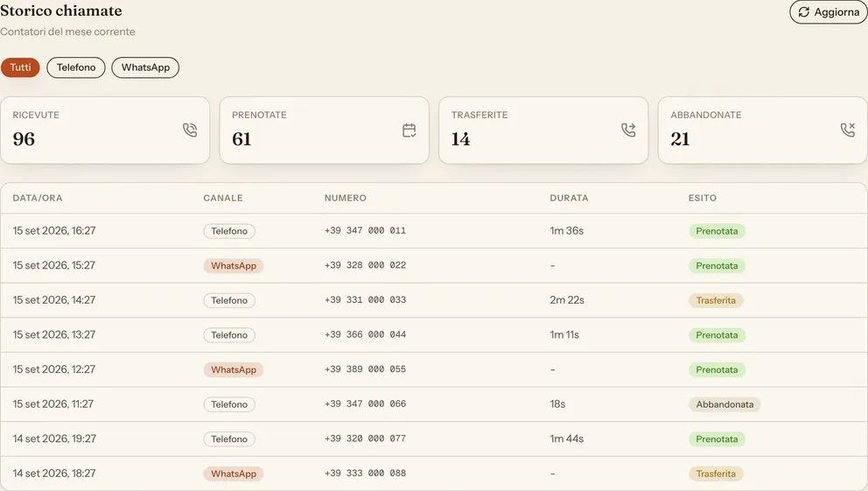Click phone number +39 347 000 066
This screenshot has height=491, width=868.
(x=366, y=404)
